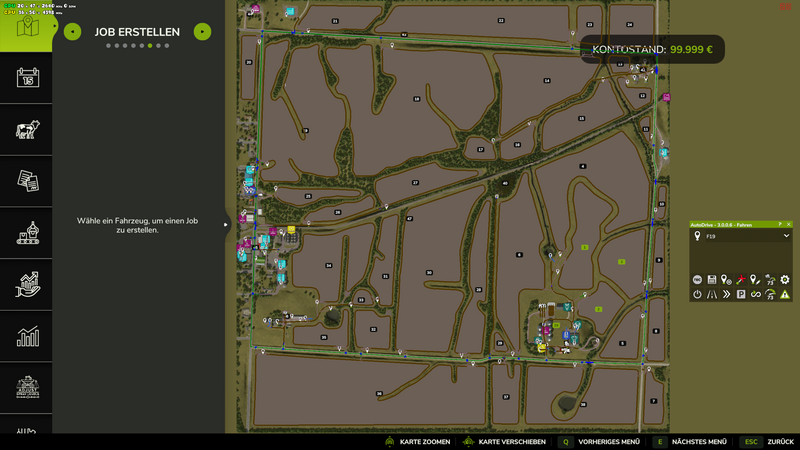The height and width of the screenshot is (450, 800).
Task: Go to previous job page arrow
Action: coord(72,32)
